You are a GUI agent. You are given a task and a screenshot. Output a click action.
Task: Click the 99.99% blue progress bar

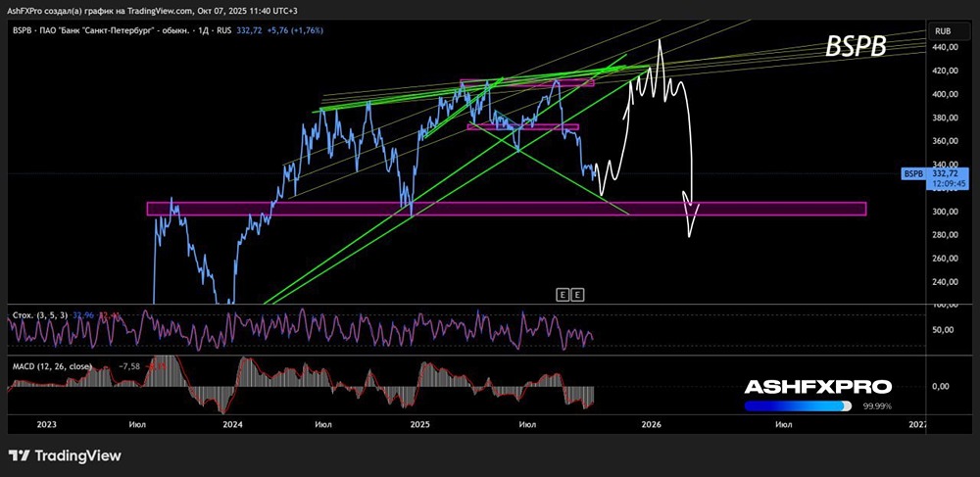pyautogui.click(x=798, y=405)
